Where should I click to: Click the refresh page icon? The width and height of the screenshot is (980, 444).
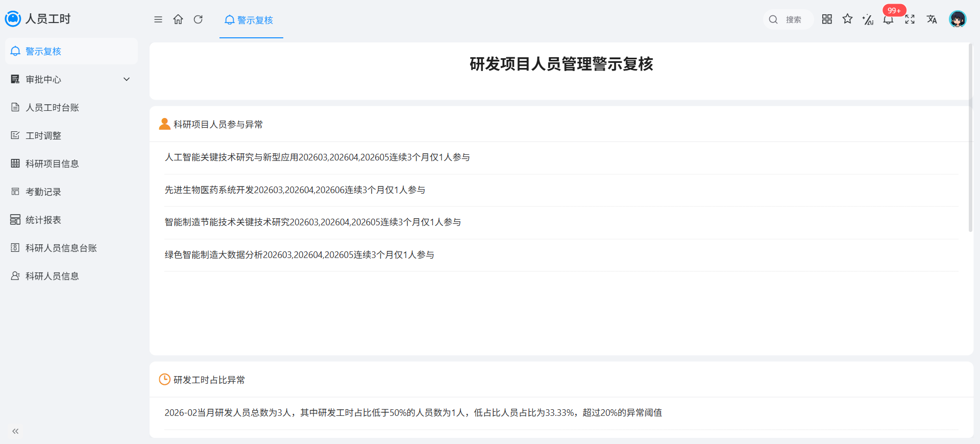(198, 19)
